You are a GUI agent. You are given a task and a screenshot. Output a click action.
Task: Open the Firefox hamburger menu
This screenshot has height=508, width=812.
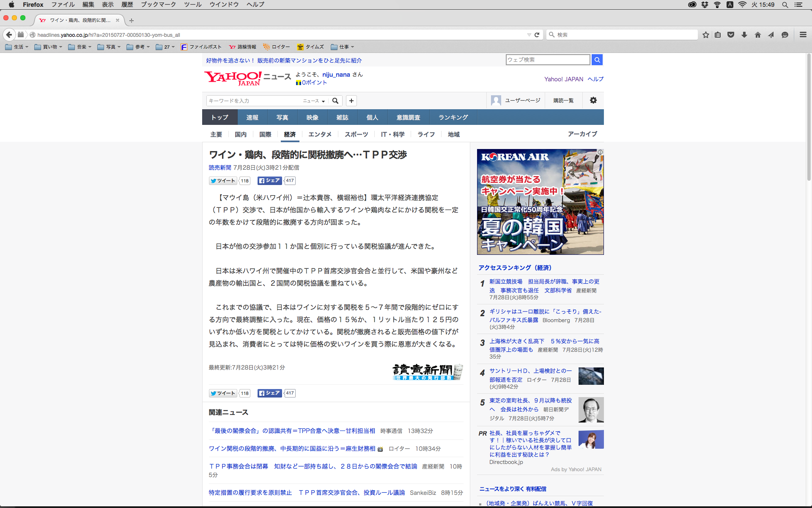pyautogui.click(x=803, y=35)
